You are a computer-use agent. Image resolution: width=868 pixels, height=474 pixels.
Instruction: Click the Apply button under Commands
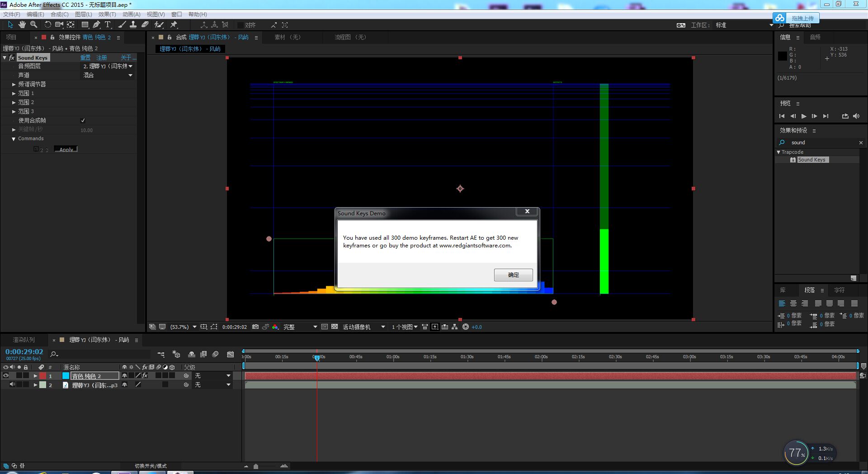66,149
